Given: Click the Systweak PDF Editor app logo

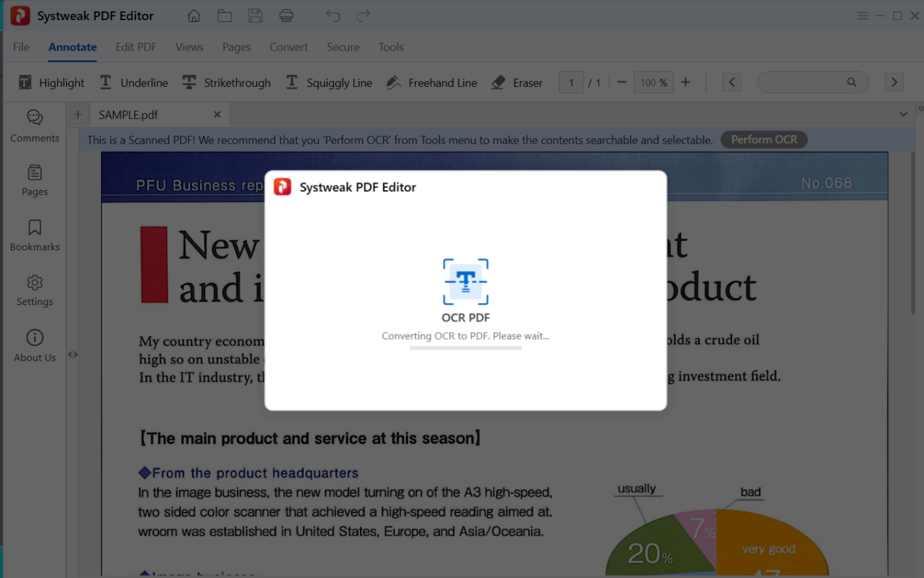Looking at the screenshot, I should [x=20, y=16].
